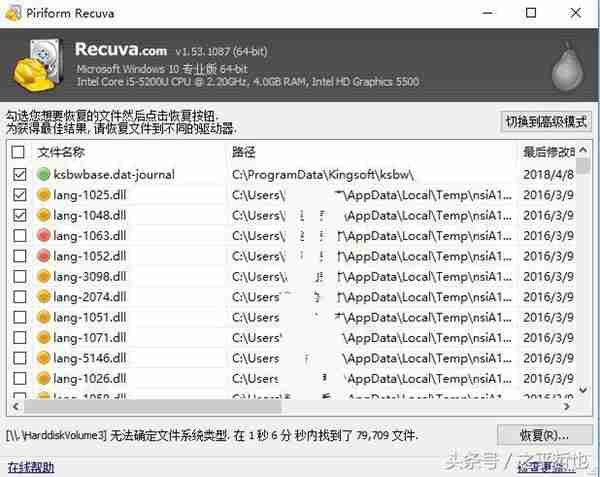Click the Temp path cell for lang-5146.dll

tap(372, 358)
